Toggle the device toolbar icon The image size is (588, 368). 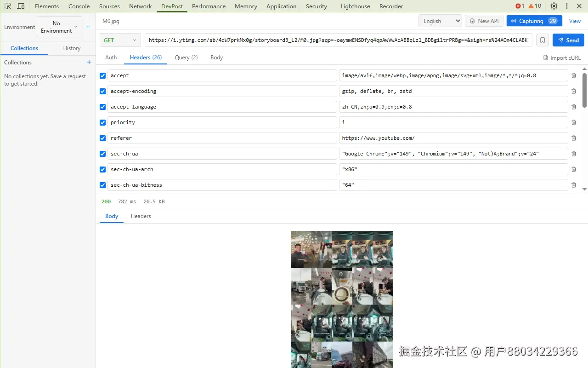click(21, 6)
